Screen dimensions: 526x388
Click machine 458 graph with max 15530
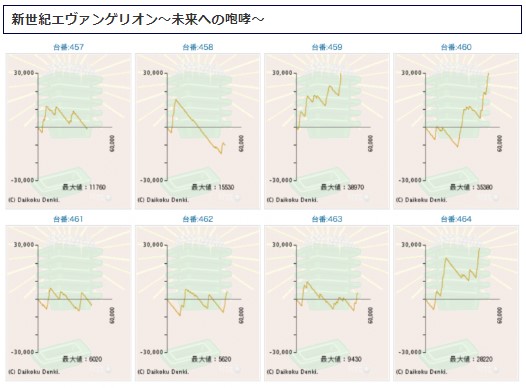click(x=198, y=131)
